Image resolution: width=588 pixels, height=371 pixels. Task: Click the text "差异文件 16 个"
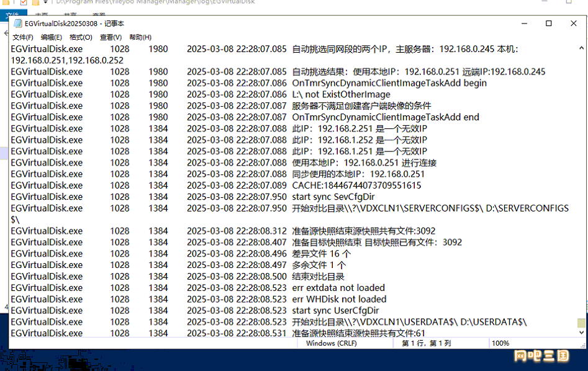pyautogui.click(x=322, y=254)
